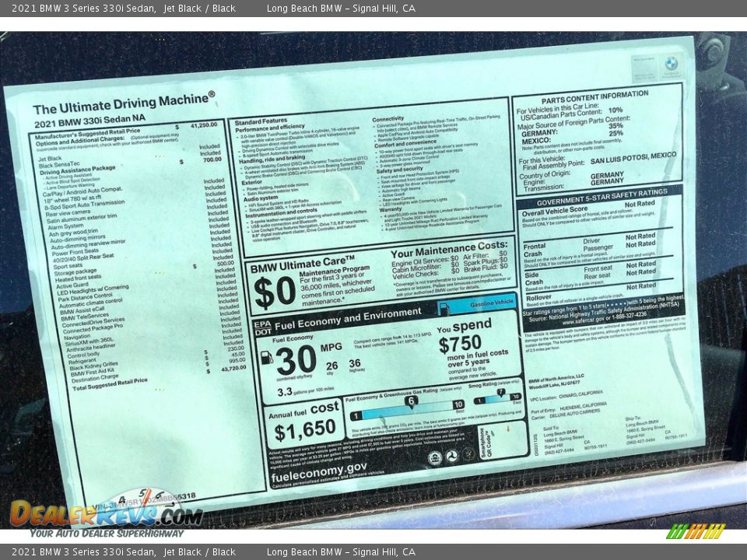Click the Sport seats option line

(68, 266)
